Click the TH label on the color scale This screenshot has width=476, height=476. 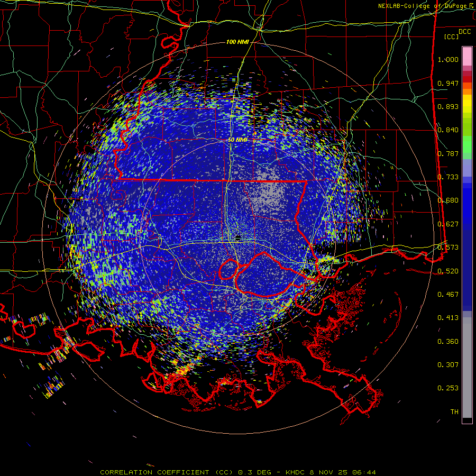click(454, 412)
